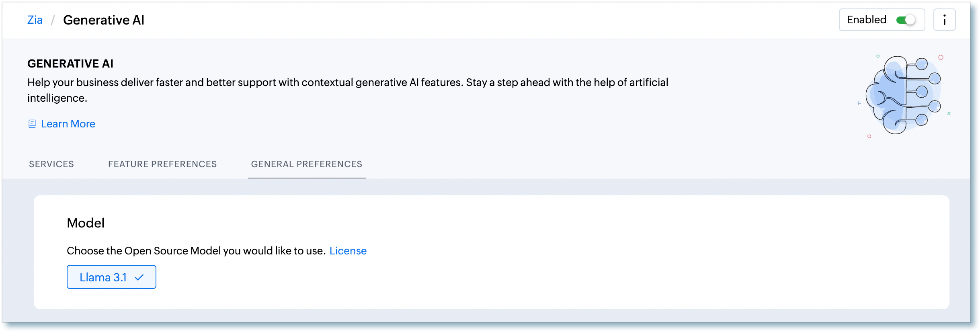Click the info icon button at top right
Viewport: 980px width, 332px height.
[944, 20]
